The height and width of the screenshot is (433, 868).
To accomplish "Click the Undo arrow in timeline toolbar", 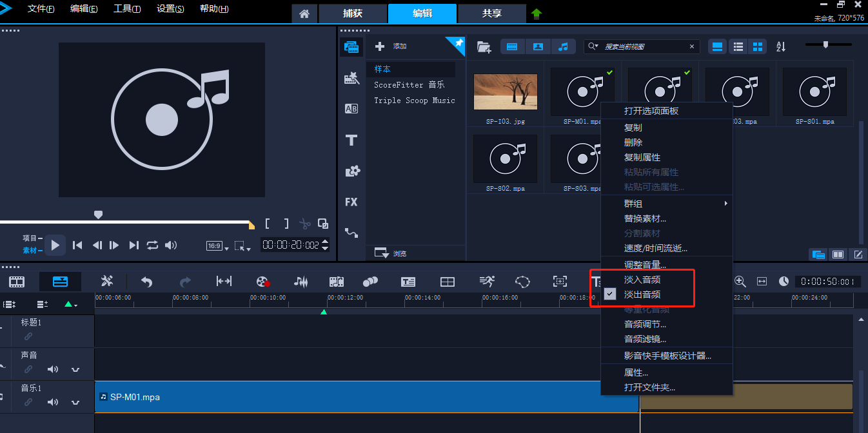I will tap(146, 282).
